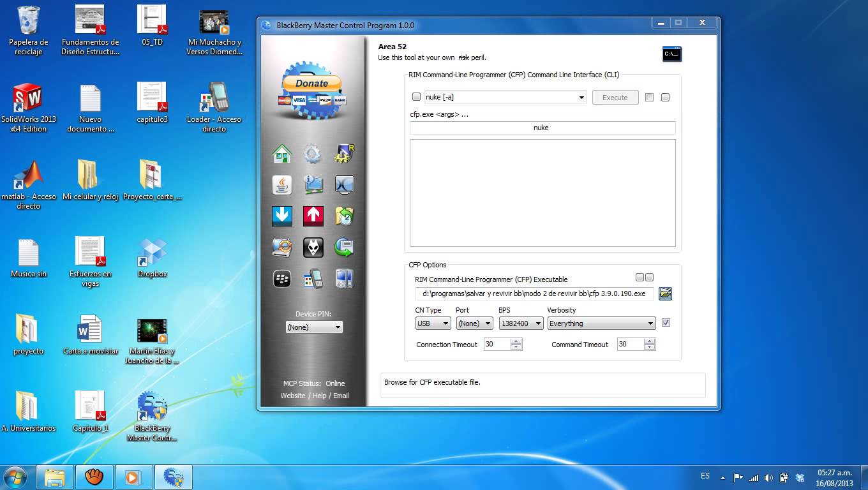This screenshot has height=490, width=868.
Task: Select the Esfuerzos en vigas PDF icon
Action: (x=90, y=262)
